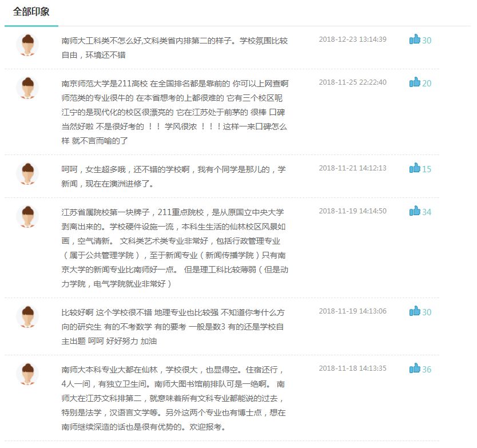Open avatar beside the 呵呵，女生超多哦 review
The width and height of the screenshot is (477, 448).
click(27, 174)
